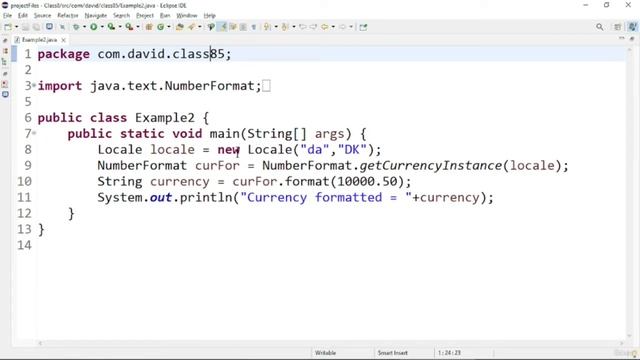Image resolution: width=640 pixels, height=360 pixels.
Task: Open the Navigate menu
Action: (96, 16)
